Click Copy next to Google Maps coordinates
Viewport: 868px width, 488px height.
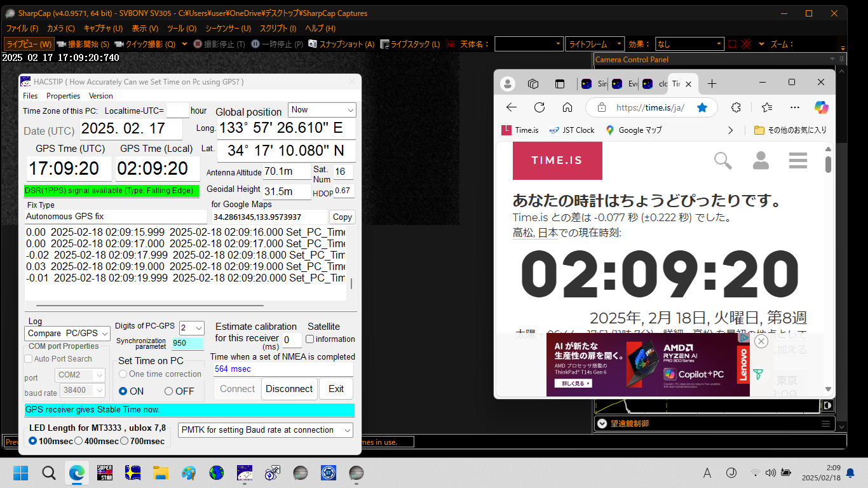coord(342,217)
